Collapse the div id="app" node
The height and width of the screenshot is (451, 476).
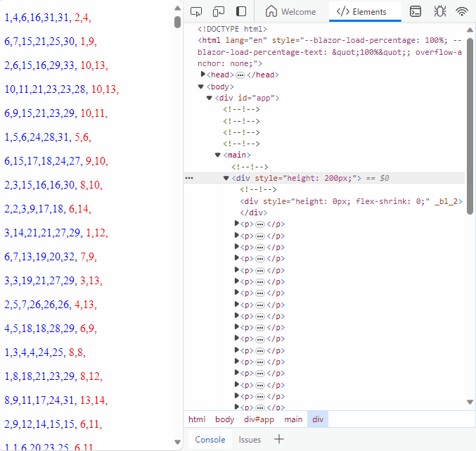[210, 98]
